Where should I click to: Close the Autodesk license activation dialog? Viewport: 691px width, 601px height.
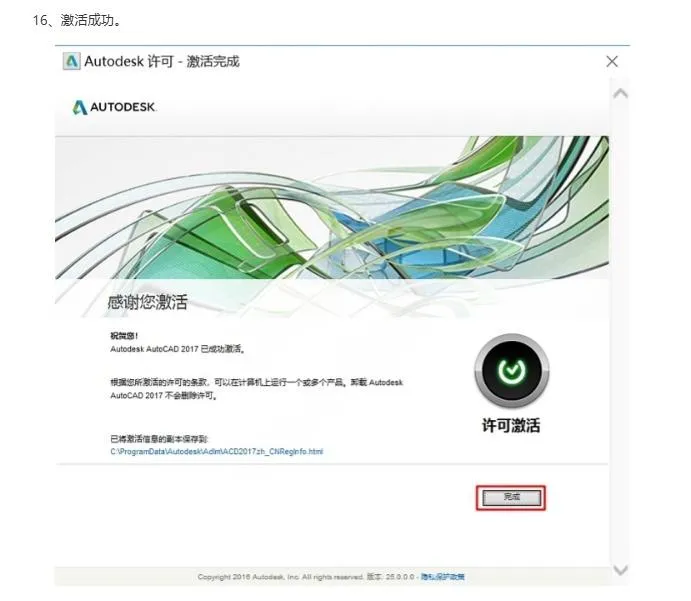pos(612,61)
